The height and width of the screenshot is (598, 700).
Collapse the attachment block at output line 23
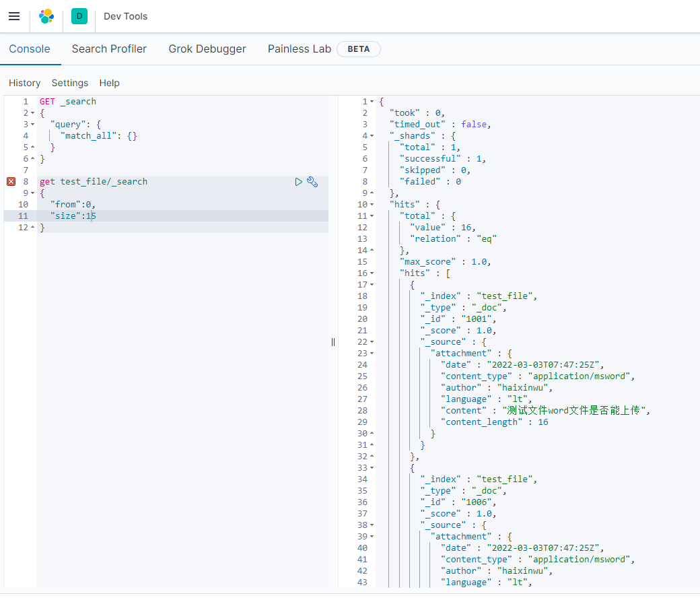pyautogui.click(x=372, y=354)
